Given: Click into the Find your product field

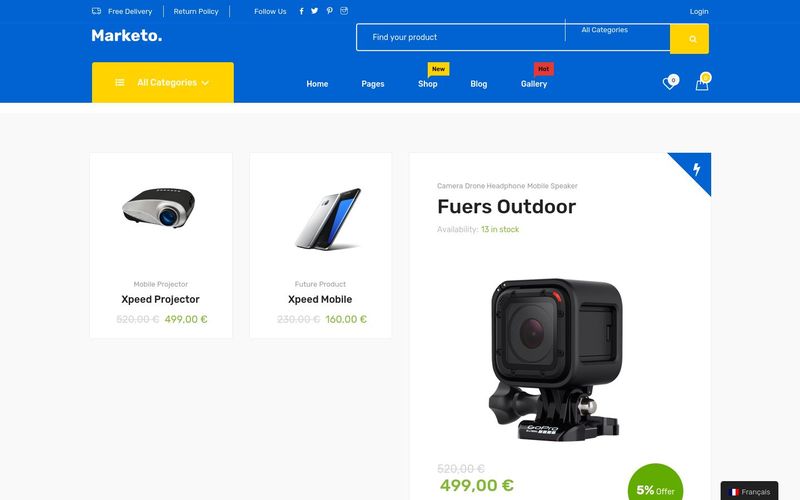Looking at the screenshot, I should click(461, 37).
